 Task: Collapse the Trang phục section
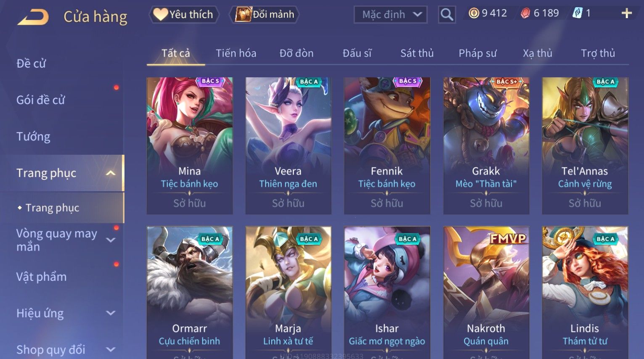(111, 173)
